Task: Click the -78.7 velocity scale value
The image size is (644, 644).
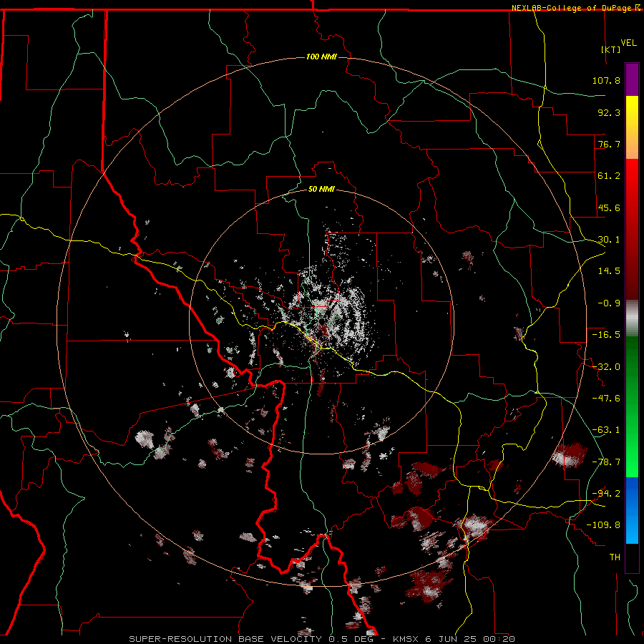Action: [606, 462]
